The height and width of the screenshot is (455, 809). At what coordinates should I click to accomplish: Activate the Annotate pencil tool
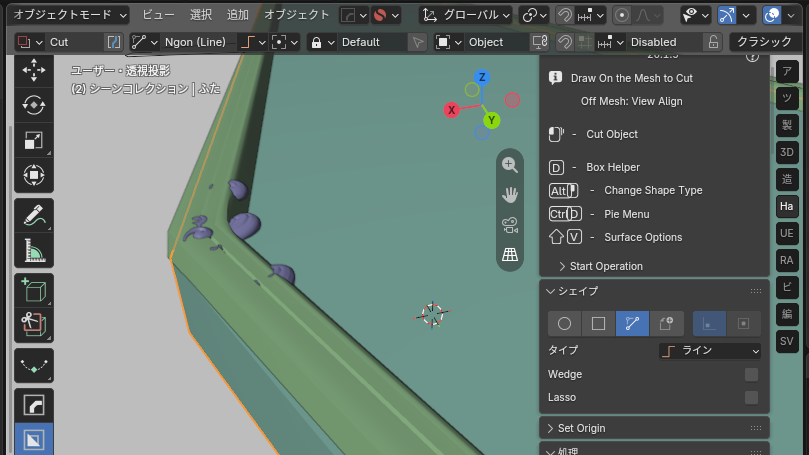coord(34,215)
